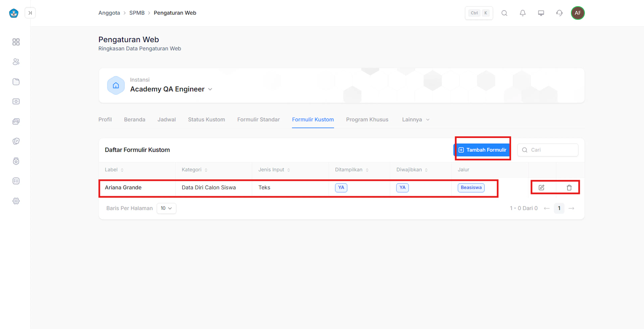
Task: Expand the Academy QA Engineer instansi dropdown
Action: coord(210,89)
